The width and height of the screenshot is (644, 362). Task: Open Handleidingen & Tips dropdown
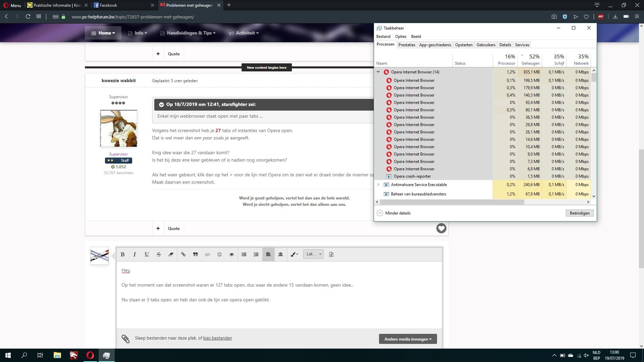(188, 33)
